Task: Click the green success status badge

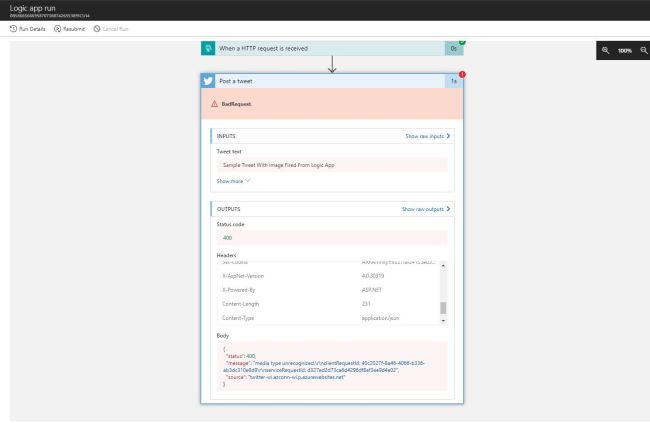Action: [x=462, y=42]
